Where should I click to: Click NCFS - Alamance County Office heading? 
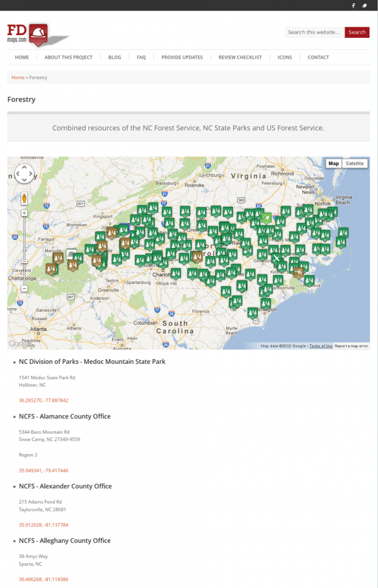64,416
